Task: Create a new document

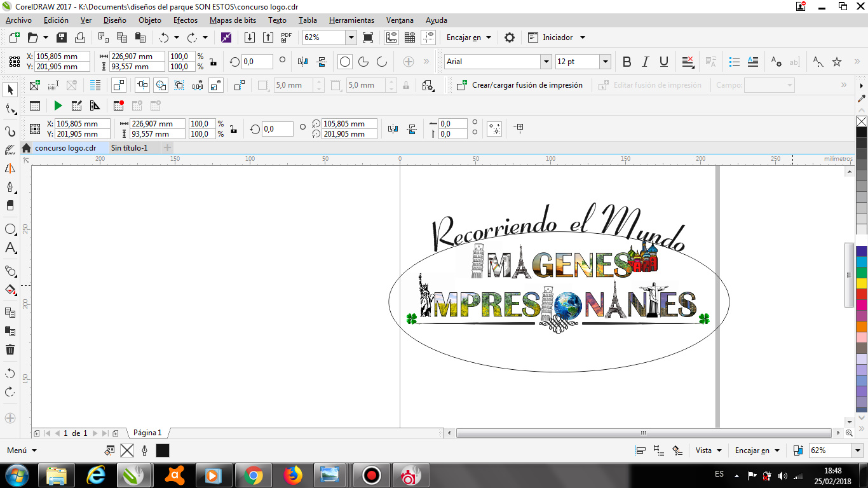Action: point(14,37)
